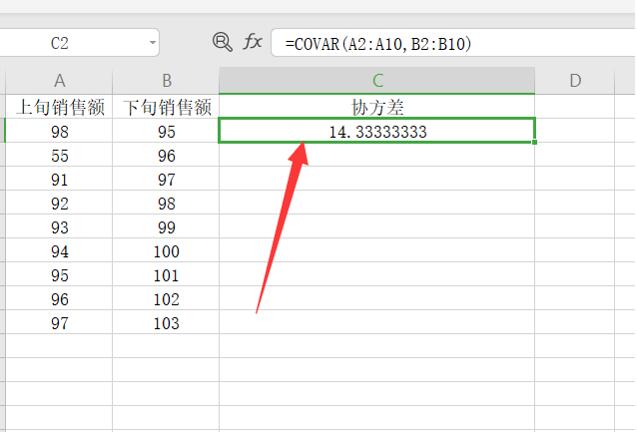Select the column C header
The height and width of the screenshot is (432, 637).
[x=377, y=81]
